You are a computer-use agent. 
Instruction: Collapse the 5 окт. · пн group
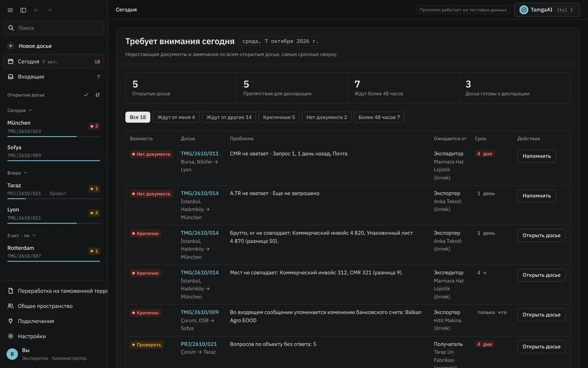coord(22,236)
